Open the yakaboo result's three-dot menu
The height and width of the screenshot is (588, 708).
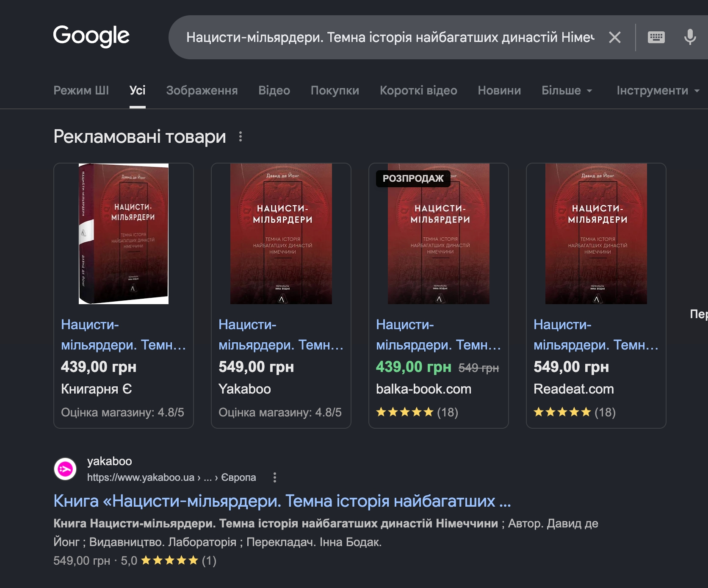pyautogui.click(x=275, y=477)
